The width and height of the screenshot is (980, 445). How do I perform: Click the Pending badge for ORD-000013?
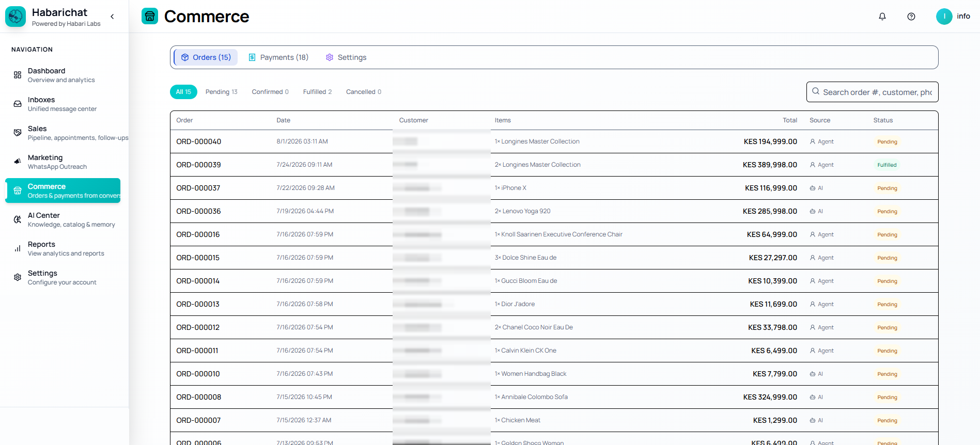(887, 305)
